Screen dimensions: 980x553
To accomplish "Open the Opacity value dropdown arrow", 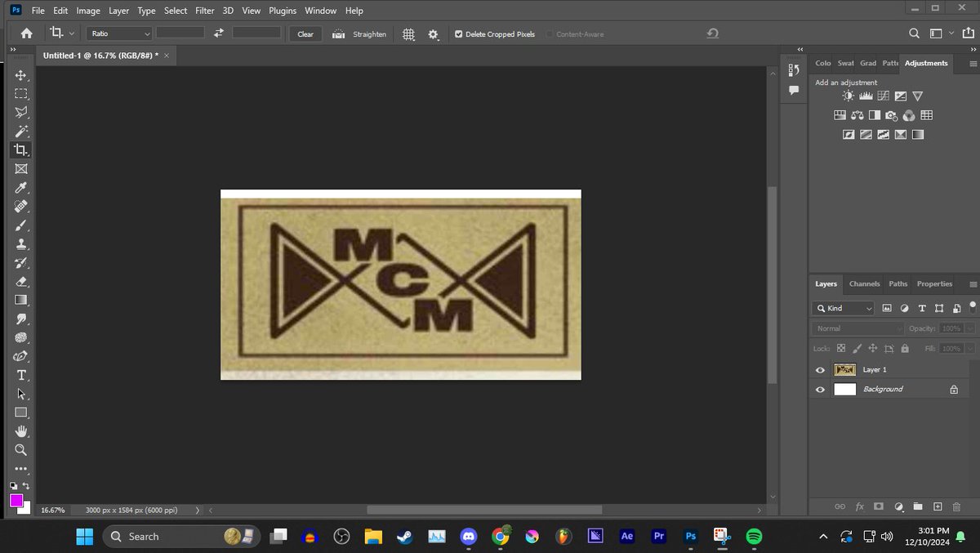I will coord(969,328).
